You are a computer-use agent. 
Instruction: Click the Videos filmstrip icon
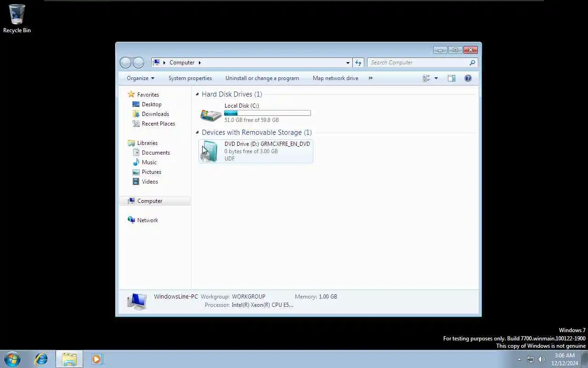click(x=136, y=182)
